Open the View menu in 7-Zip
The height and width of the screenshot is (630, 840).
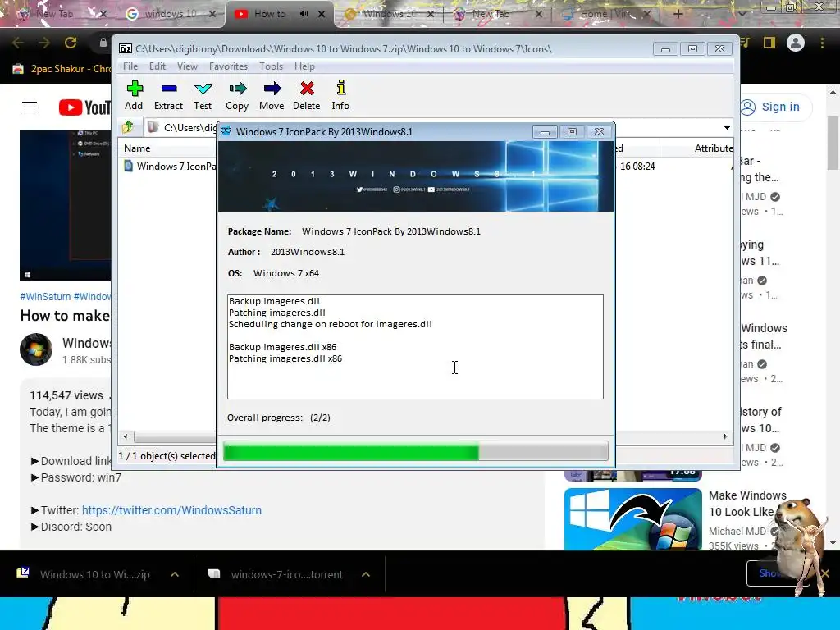pyautogui.click(x=188, y=66)
